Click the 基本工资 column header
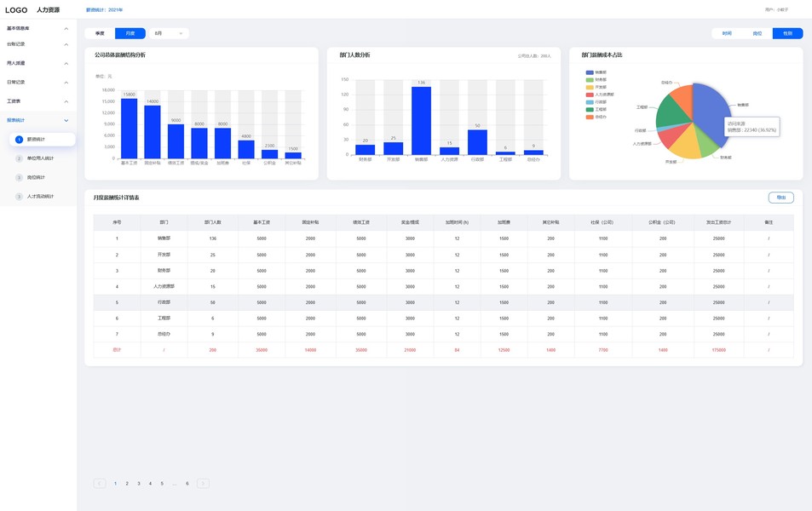The width and height of the screenshot is (812, 511). pos(262,222)
